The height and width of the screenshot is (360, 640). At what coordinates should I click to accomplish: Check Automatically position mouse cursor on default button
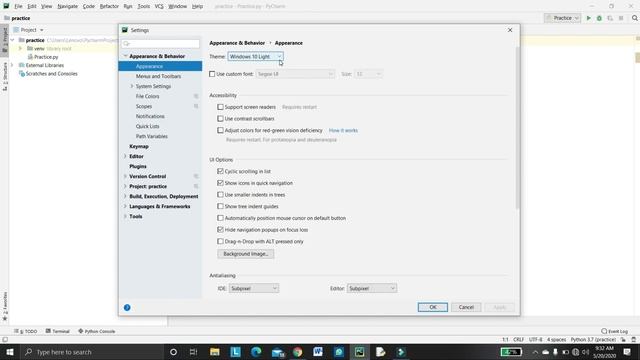[x=220, y=218]
